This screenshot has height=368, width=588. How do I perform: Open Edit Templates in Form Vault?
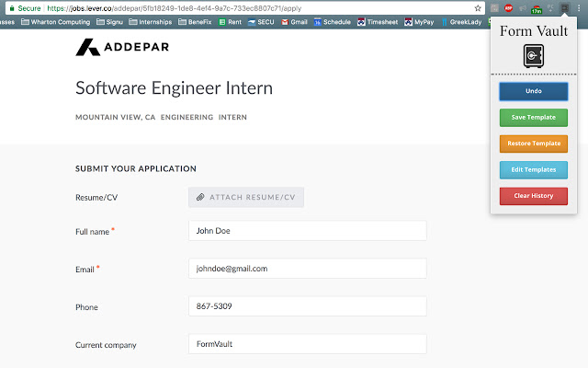click(x=533, y=169)
